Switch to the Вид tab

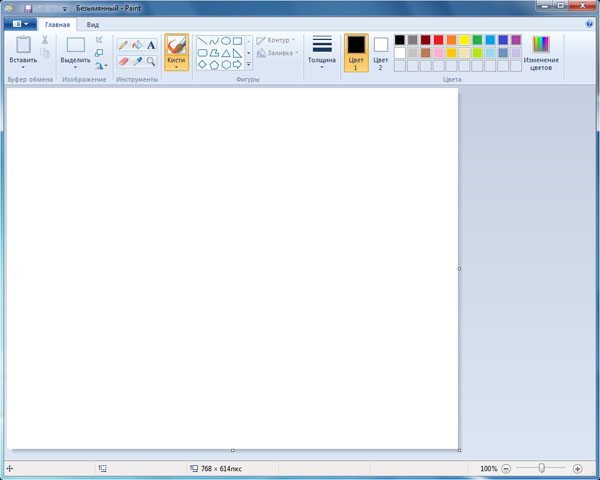point(93,24)
